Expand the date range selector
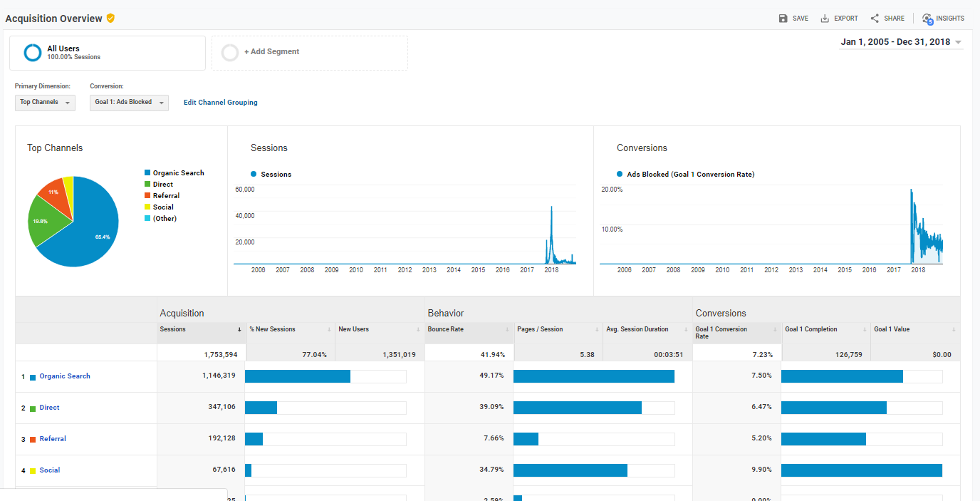The width and height of the screenshot is (980, 501). pyautogui.click(x=902, y=42)
